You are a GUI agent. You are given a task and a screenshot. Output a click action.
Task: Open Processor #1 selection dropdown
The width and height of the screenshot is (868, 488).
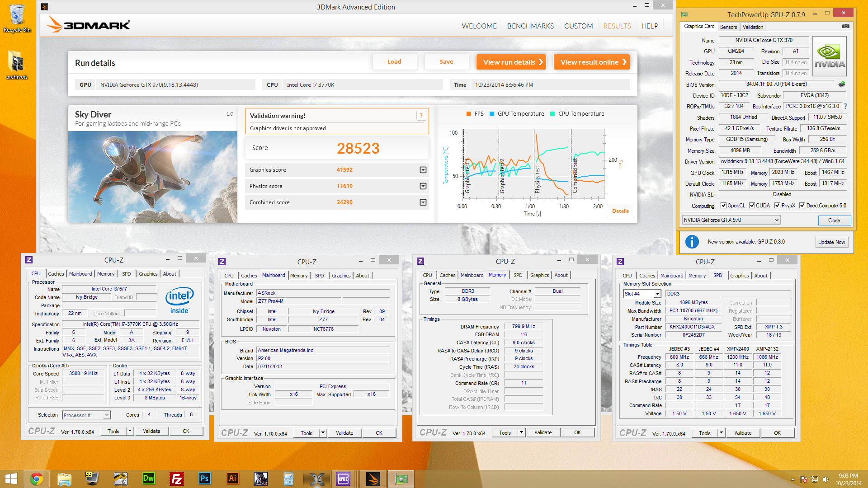[x=107, y=415]
